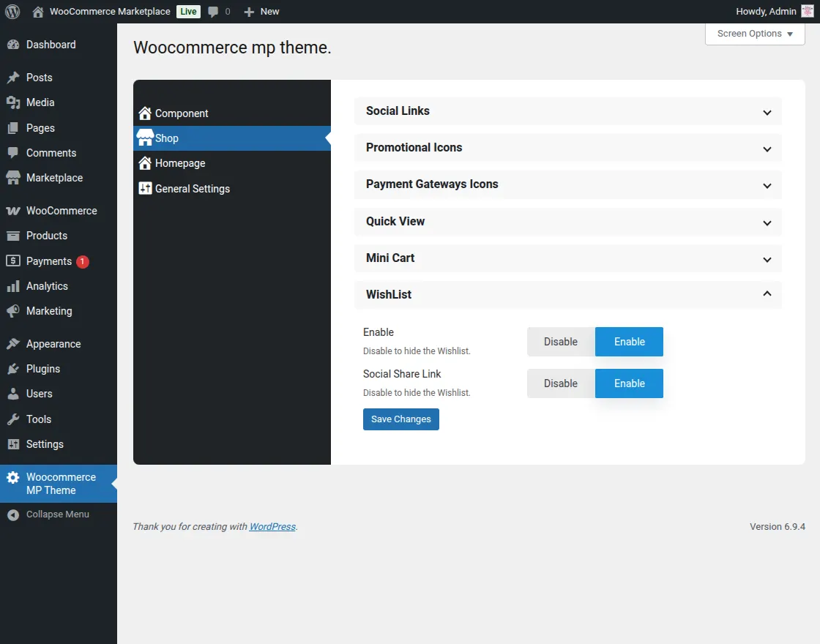Expand the Promotional Icons section
The width and height of the screenshot is (820, 644).
pos(568,148)
